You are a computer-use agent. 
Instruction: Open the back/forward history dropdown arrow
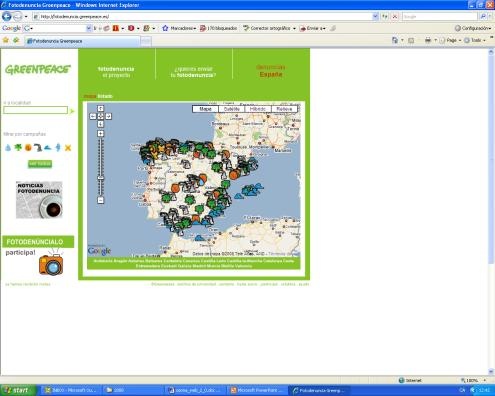click(26, 17)
